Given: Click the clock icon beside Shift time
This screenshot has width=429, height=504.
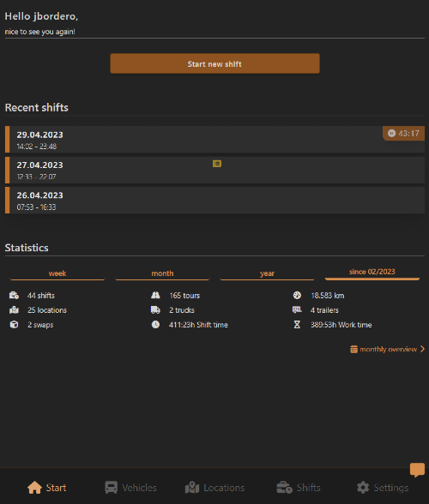Looking at the screenshot, I should tap(155, 325).
